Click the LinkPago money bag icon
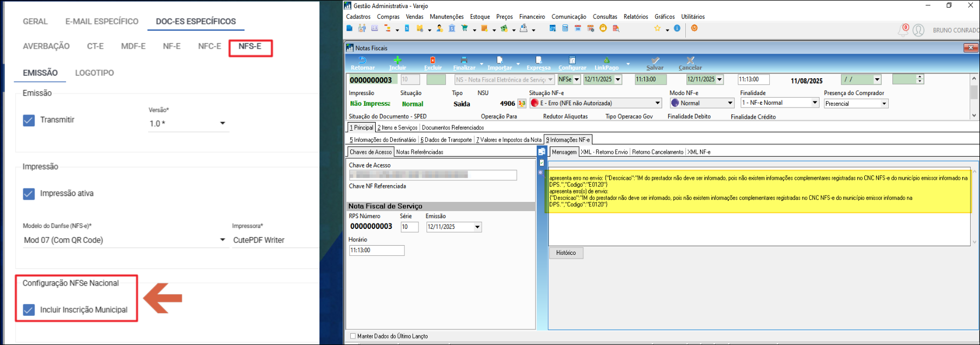This screenshot has height=345, width=980. click(606, 60)
